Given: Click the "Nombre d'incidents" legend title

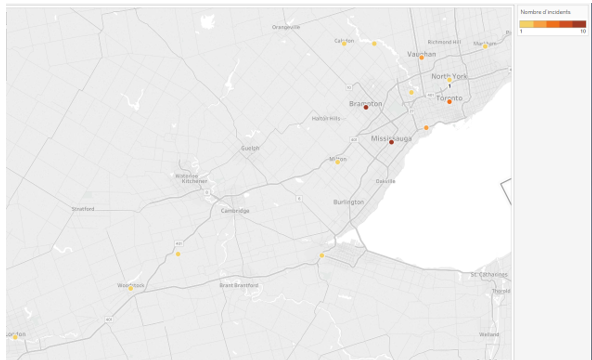Looking at the screenshot, I should [546, 12].
